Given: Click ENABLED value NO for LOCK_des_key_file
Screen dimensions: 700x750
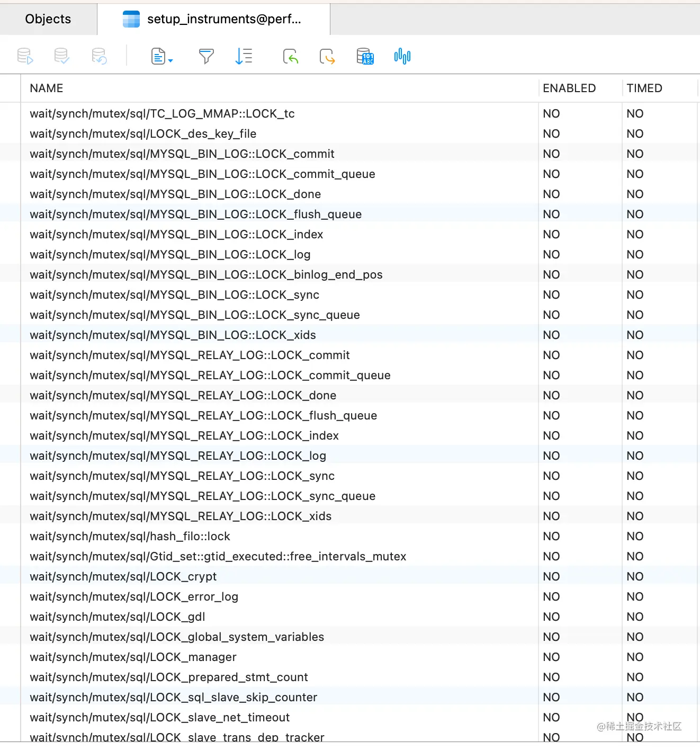Looking at the screenshot, I should 551,133.
